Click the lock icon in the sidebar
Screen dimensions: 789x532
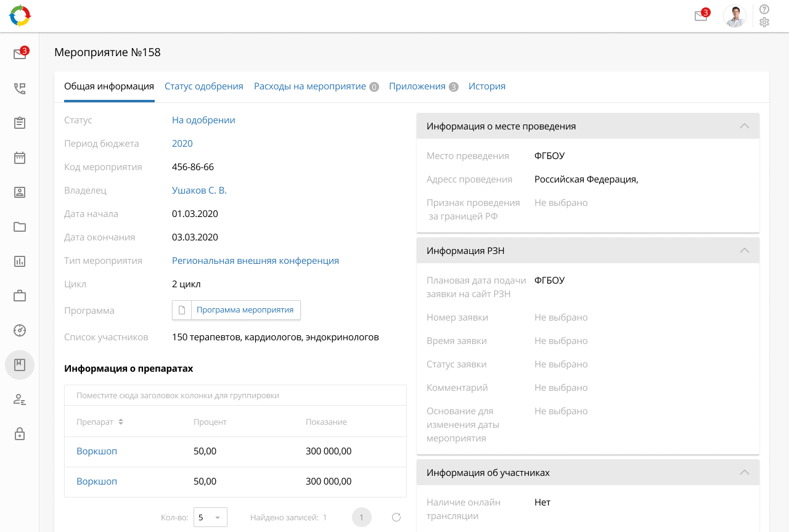[20, 434]
